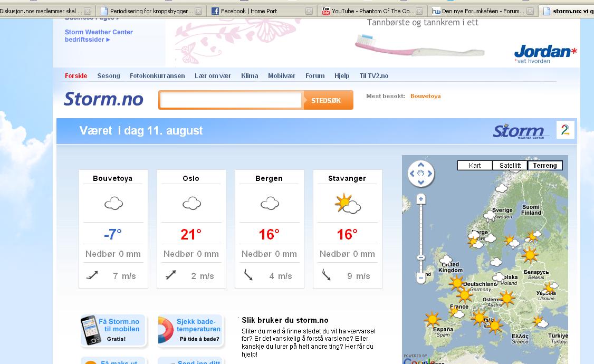Click Oslo temperature 21°

191,234
